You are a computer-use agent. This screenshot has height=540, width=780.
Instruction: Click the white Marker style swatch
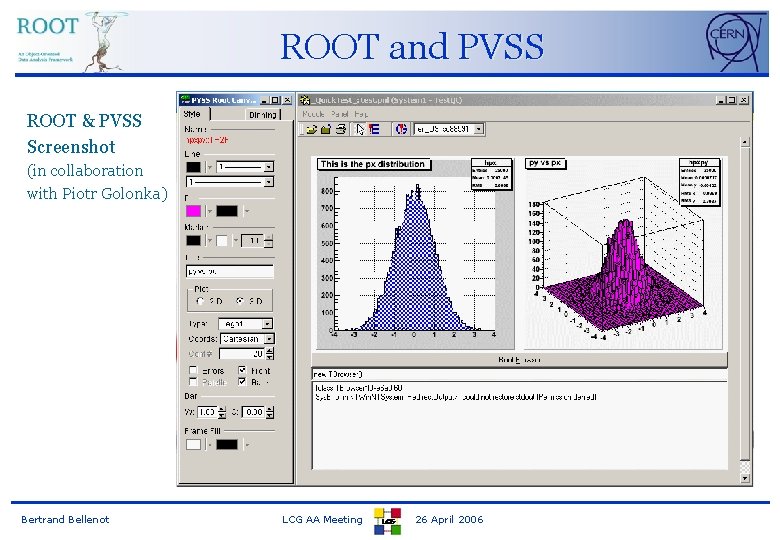pos(222,241)
